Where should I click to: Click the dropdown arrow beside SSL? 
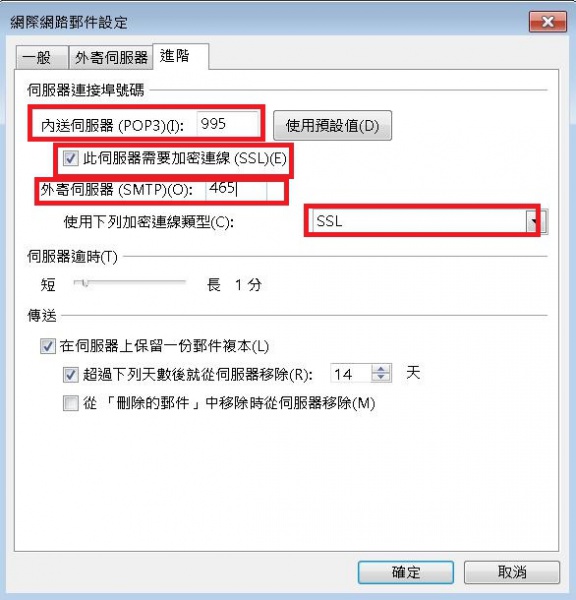click(x=534, y=221)
